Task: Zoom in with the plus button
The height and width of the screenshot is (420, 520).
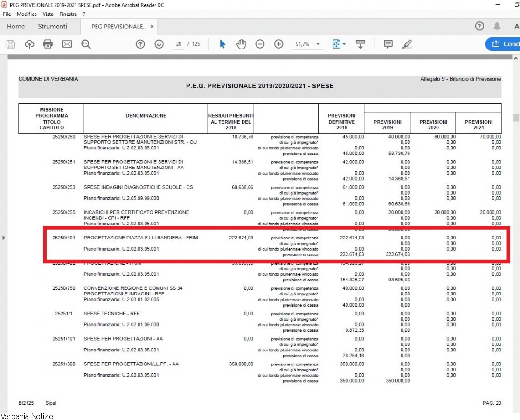Action: (x=279, y=44)
